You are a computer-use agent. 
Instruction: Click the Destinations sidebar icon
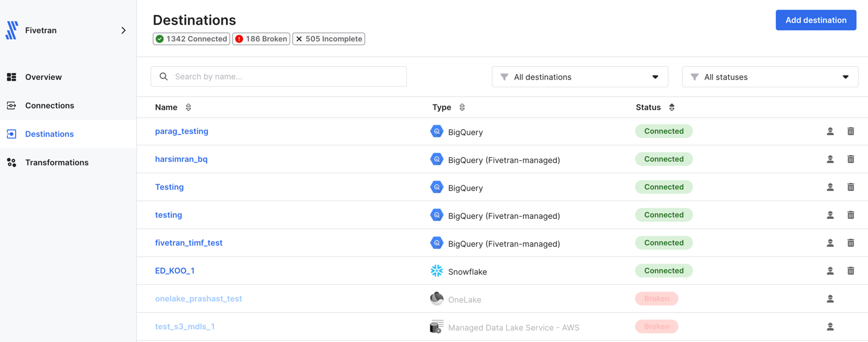pyautogui.click(x=11, y=134)
